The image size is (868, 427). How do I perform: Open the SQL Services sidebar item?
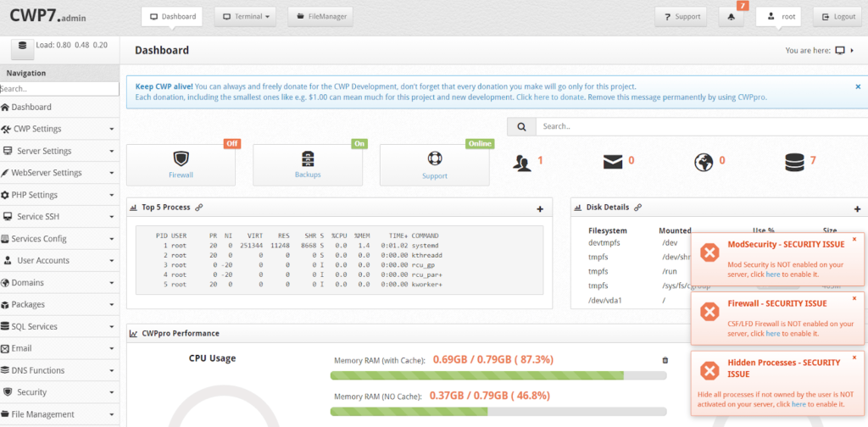(60, 326)
